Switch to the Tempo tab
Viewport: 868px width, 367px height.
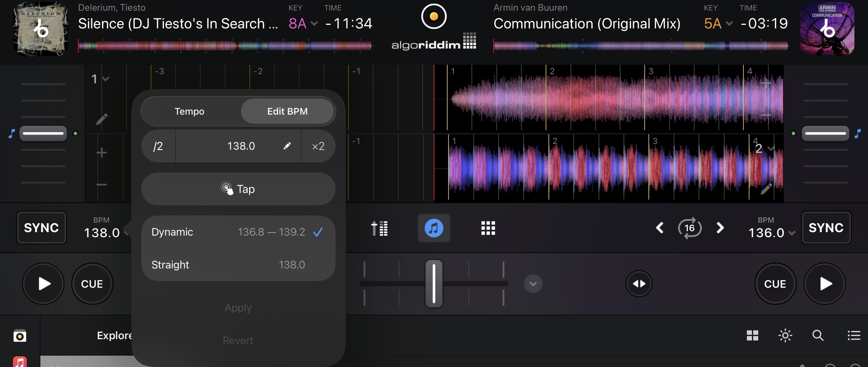(189, 111)
